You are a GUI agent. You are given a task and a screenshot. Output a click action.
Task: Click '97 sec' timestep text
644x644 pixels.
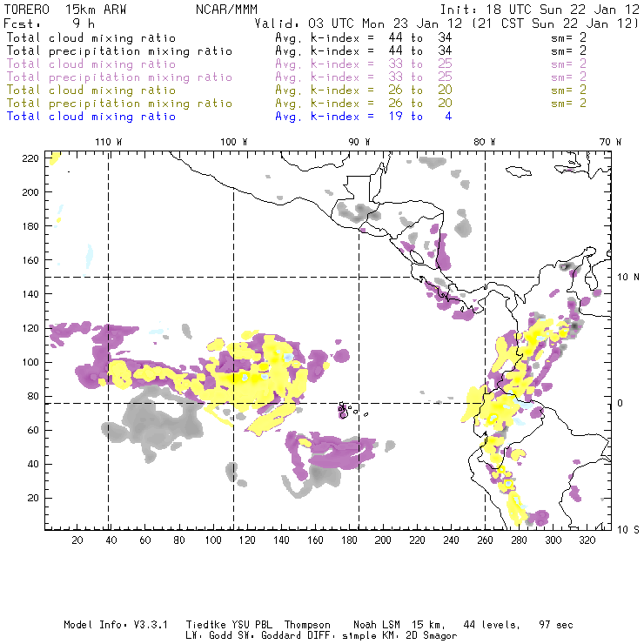[556, 625]
